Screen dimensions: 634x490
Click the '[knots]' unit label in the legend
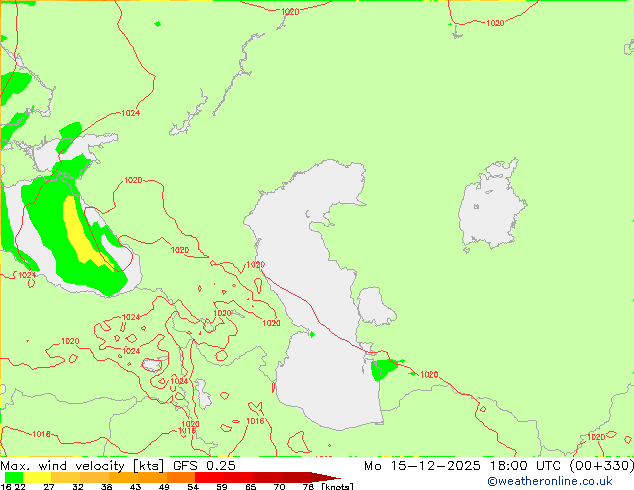click(338, 486)
